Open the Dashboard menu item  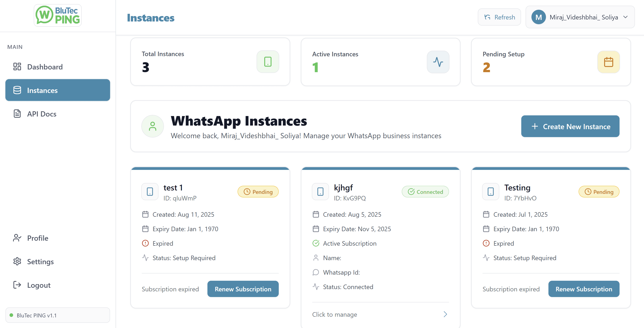45,67
